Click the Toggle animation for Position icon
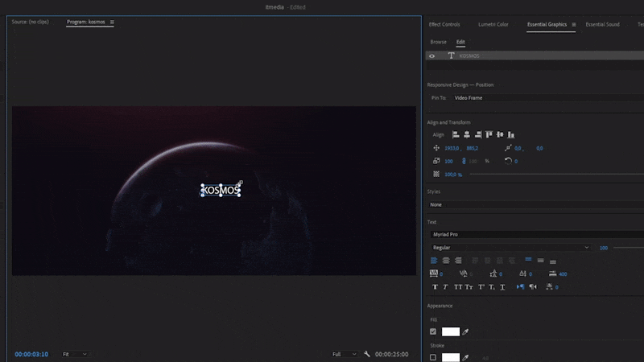The width and height of the screenshot is (644, 362). click(x=436, y=148)
